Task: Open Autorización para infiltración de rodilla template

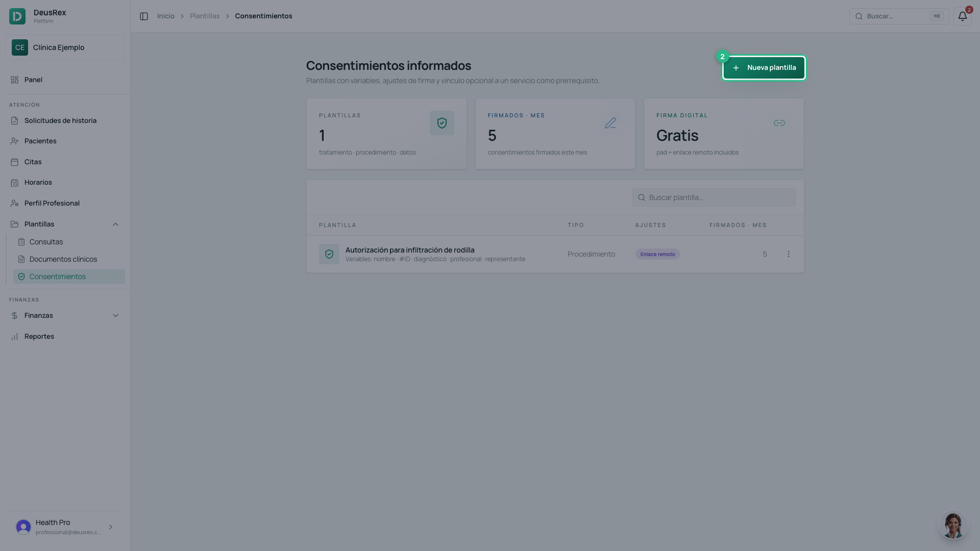Action: 410,250
